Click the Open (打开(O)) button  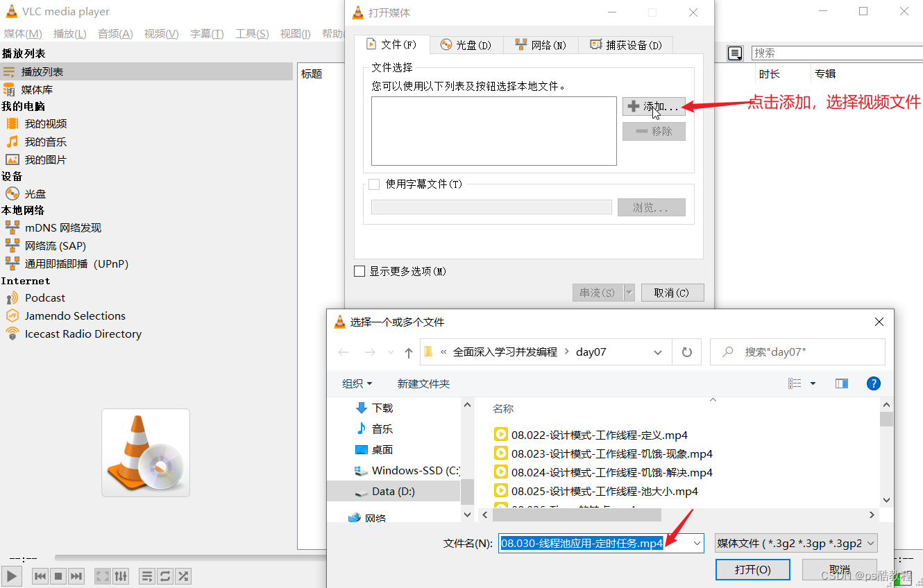(753, 569)
